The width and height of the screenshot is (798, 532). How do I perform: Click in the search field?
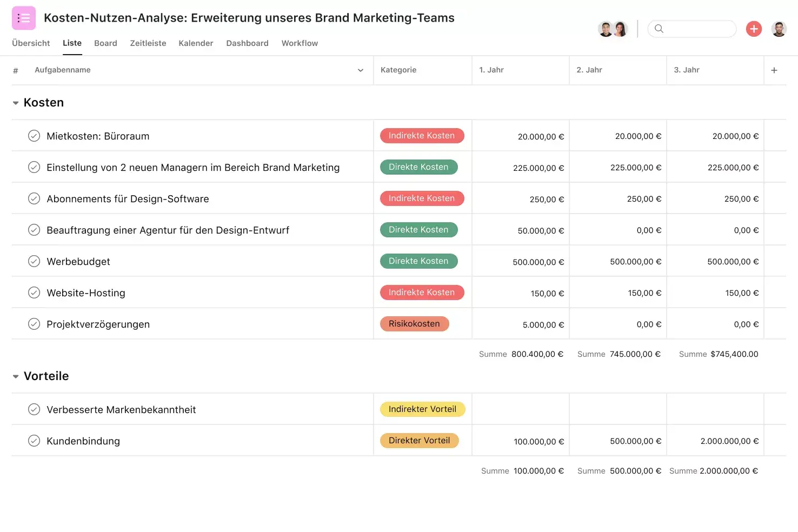coord(692,29)
